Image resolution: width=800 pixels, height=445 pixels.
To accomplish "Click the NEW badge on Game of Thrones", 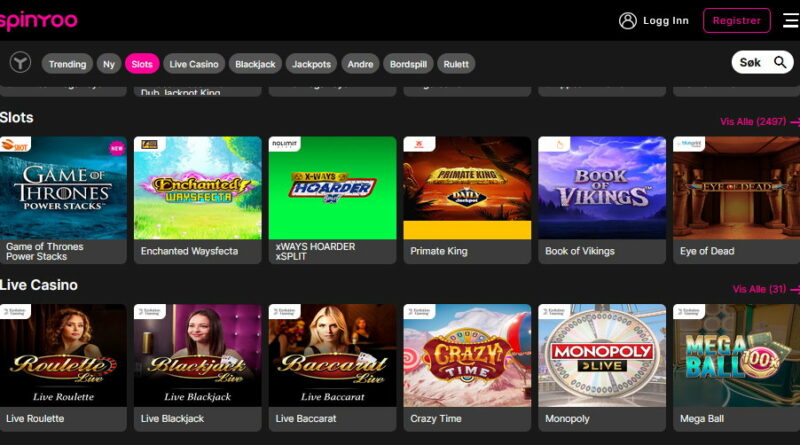I will pyautogui.click(x=117, y=148).
